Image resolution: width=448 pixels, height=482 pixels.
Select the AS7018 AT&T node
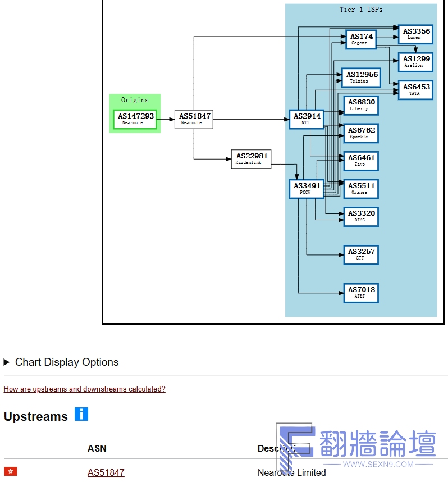[360, 293]
